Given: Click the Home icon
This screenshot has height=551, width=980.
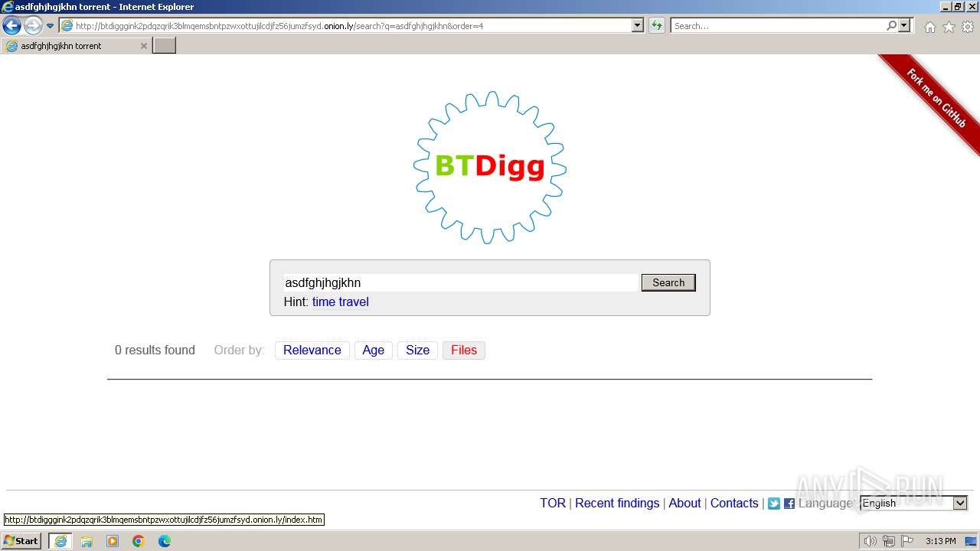Looking at the screenshot, I should point(929,27).
